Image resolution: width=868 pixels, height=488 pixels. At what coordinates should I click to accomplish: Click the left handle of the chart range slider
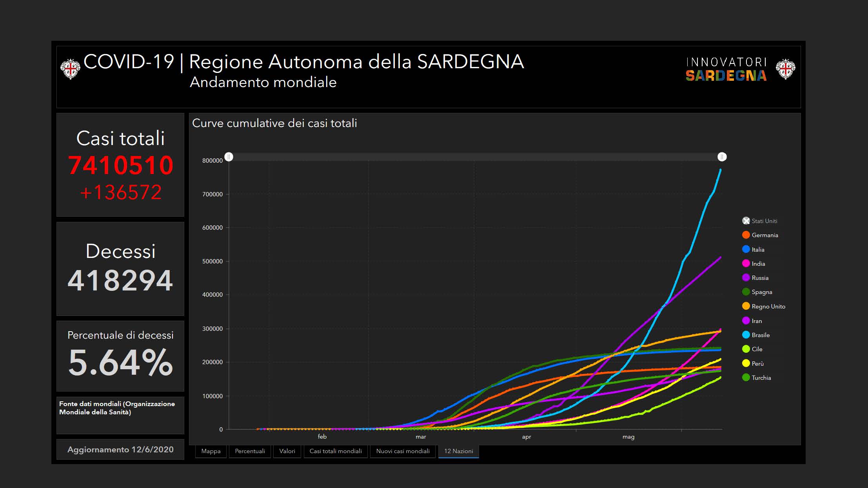tap(229, 157)
